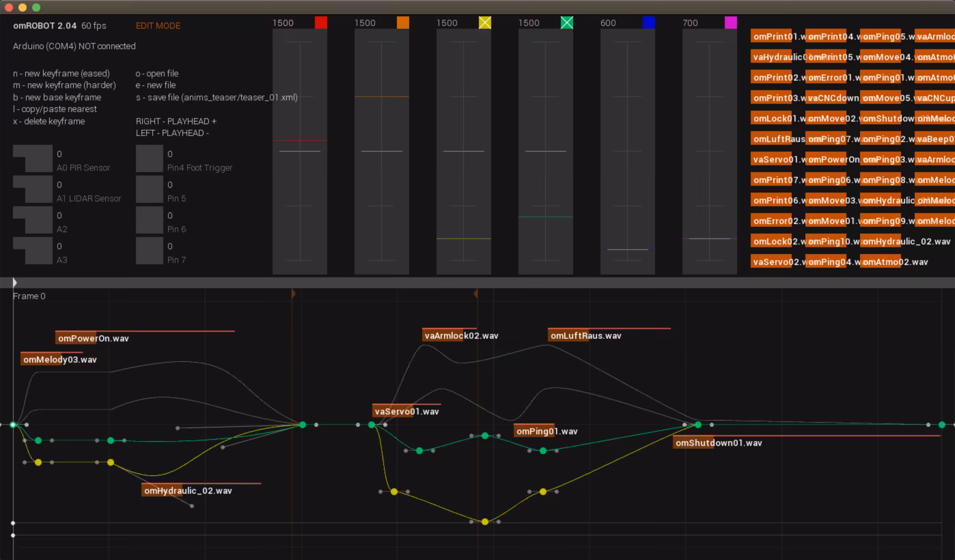Toggle the Pin4 Foot Trigger box
Image resolution: width=955 pixels, height=560 pixels.
click(149, 158)
